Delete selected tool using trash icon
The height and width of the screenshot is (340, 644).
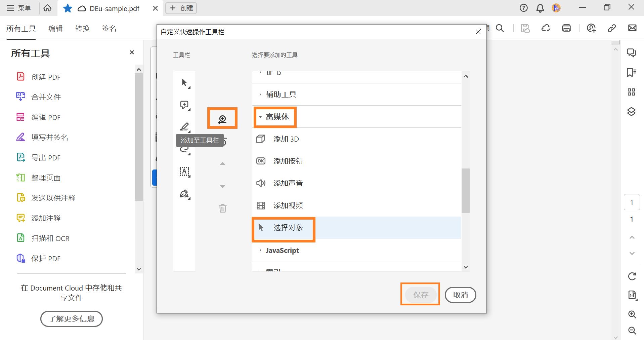click(222, 208)
